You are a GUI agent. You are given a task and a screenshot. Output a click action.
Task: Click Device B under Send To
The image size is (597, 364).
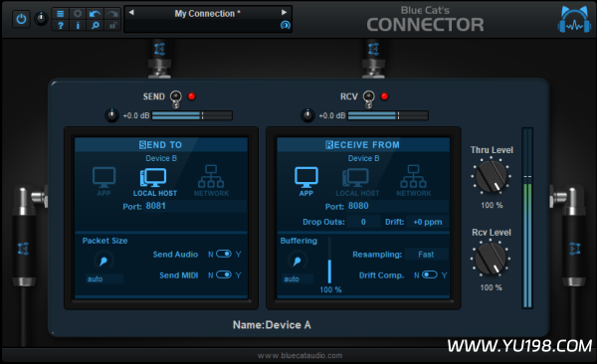pos(161,158)
